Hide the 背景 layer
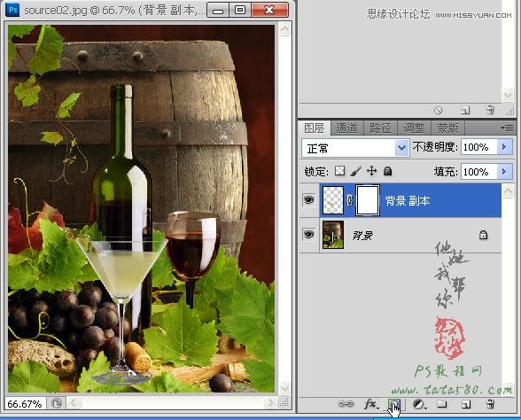521x420 pixels. click(308, 235)
